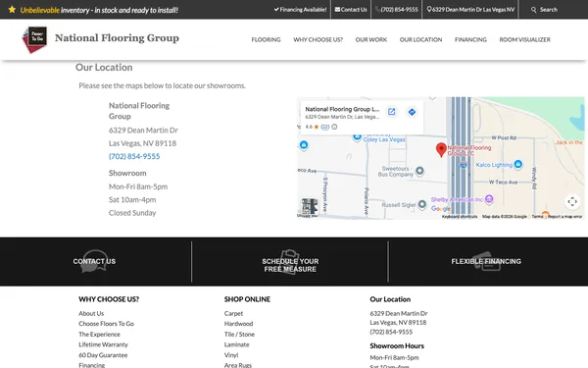Viewport: 588px width, 368px height.
Task: Click the Google logo on the map
Action: click(x=441, y=208)
